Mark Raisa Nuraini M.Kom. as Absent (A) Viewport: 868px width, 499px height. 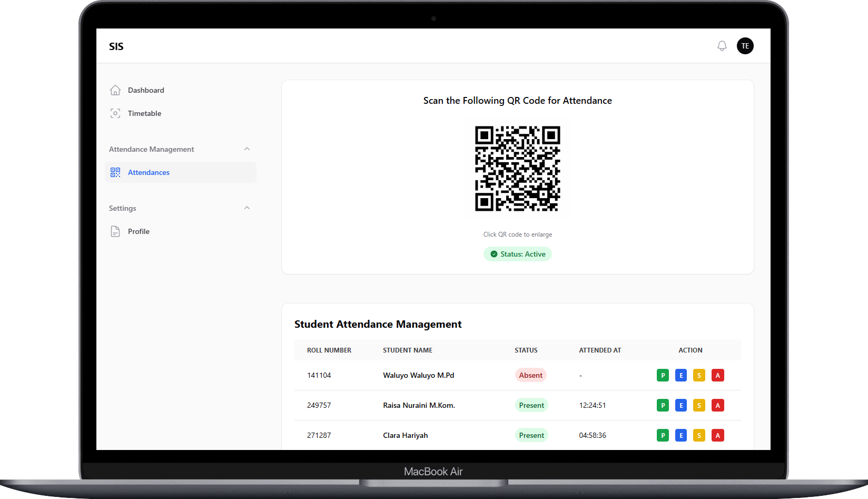pos(718,405)
